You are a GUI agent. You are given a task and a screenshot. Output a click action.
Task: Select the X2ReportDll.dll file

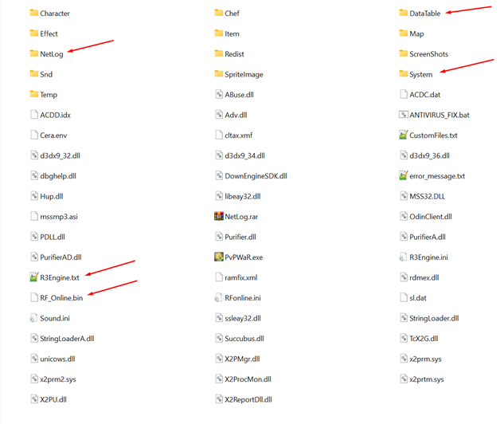point(244,399)
